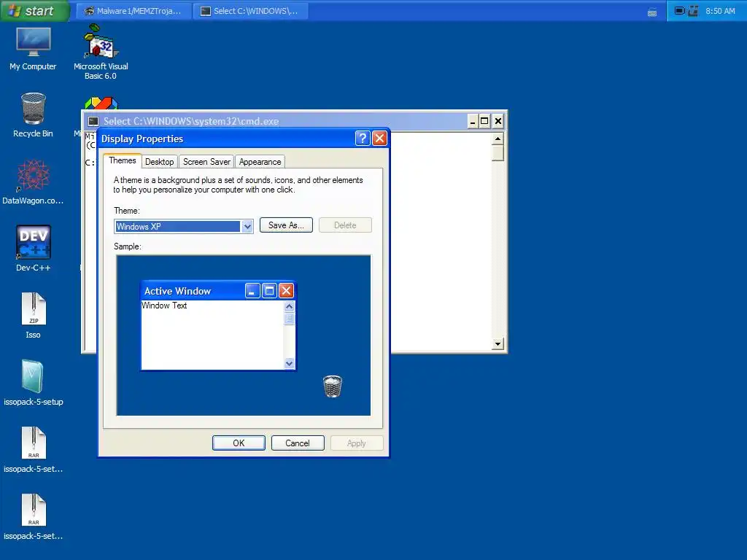The image size is (747, 560).
Task: Open the desktop Recycle Bin icon
Action: coord(33,114)
